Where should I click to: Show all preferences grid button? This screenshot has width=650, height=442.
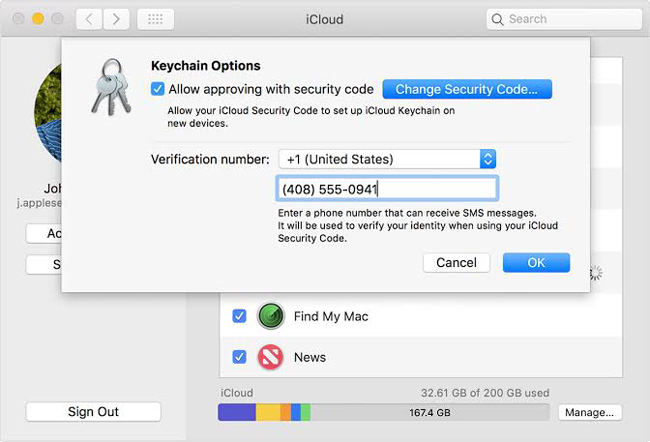pos(155,19)
